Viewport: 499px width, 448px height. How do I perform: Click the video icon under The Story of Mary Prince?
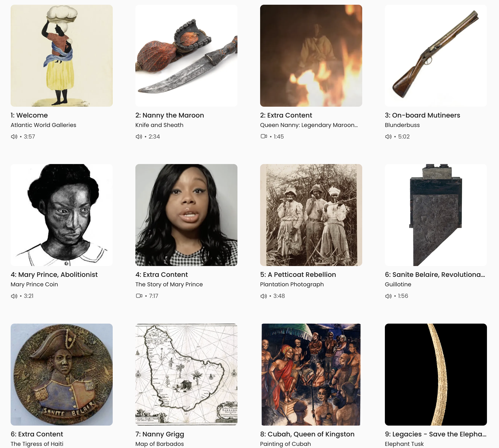(139, 296)
